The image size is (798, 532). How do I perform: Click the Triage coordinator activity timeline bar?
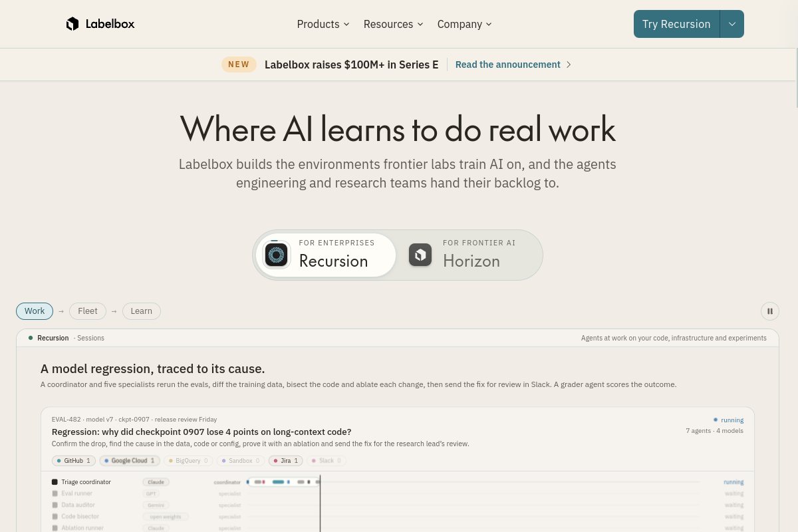283,481
